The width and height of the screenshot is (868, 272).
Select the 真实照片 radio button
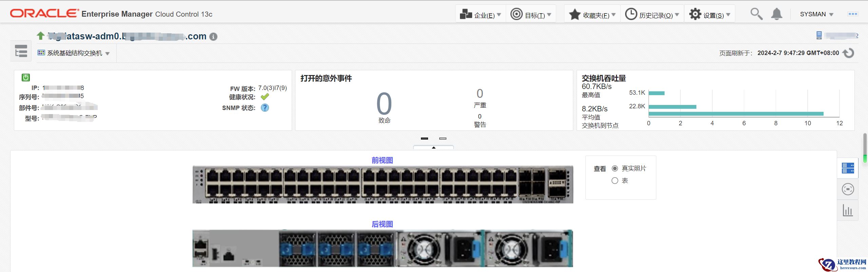(x=615, y=168)
